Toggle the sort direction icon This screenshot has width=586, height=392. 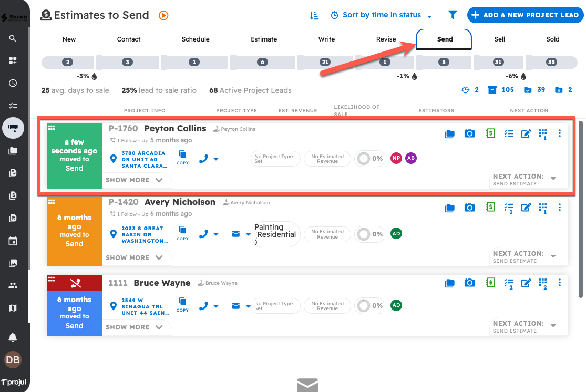(x=314, y=15)
